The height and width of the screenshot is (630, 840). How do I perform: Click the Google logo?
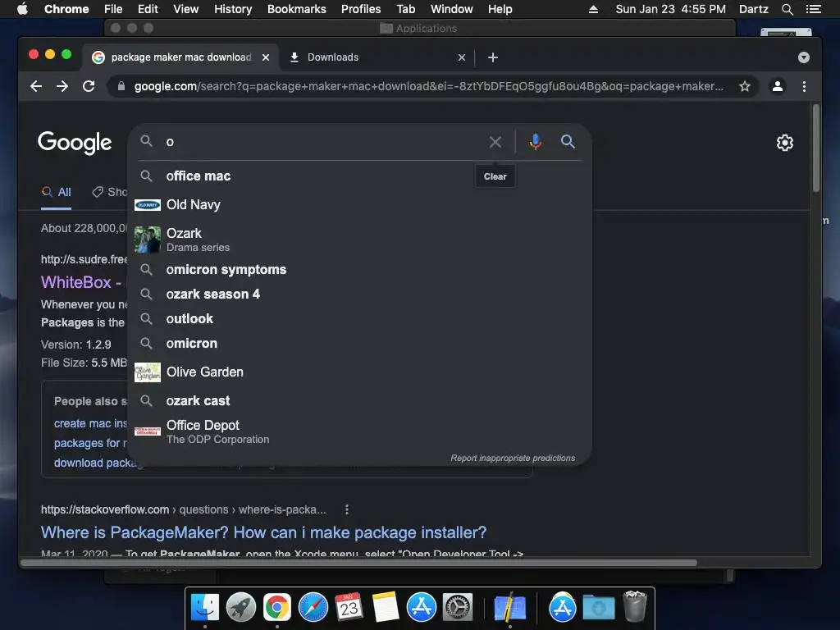(x=75, y=143)
